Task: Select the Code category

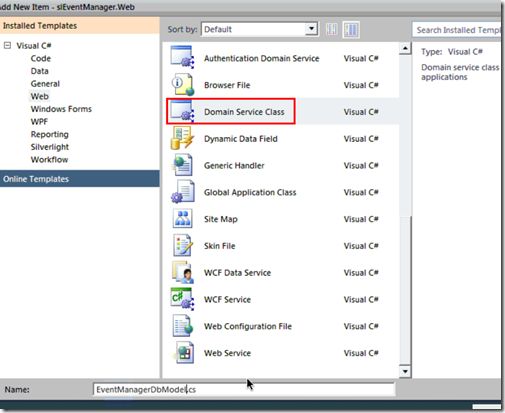Action: (41, 58)
